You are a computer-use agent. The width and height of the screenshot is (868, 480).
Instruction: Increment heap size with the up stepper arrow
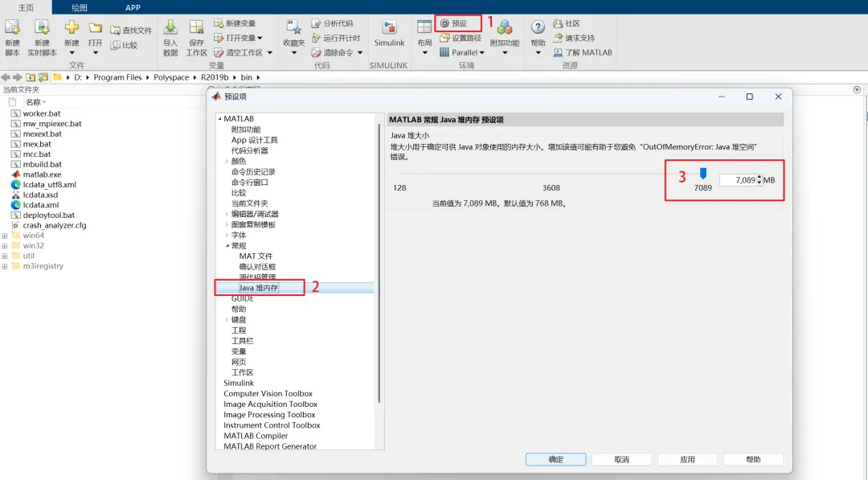tap(759, 177)
